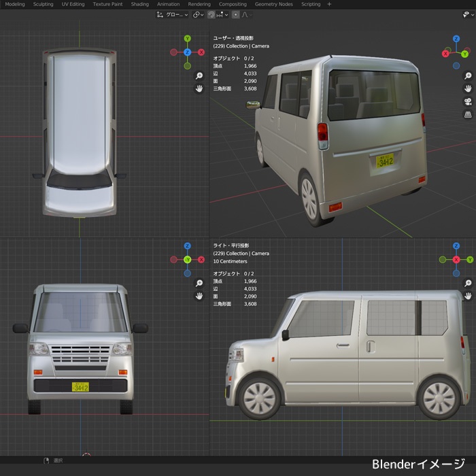Click green Y axis in top view gizmo
The image size is (476, 476).
pyautogui.click(x=187, y=39)
